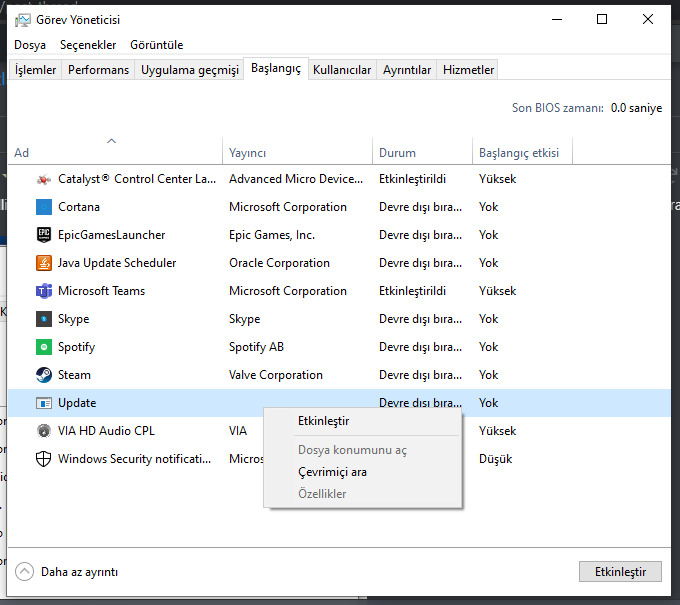Click the Görev Yöneticisi title bar icon
Viewport: 680px width, 605px height.
click(x=23, y=20)
